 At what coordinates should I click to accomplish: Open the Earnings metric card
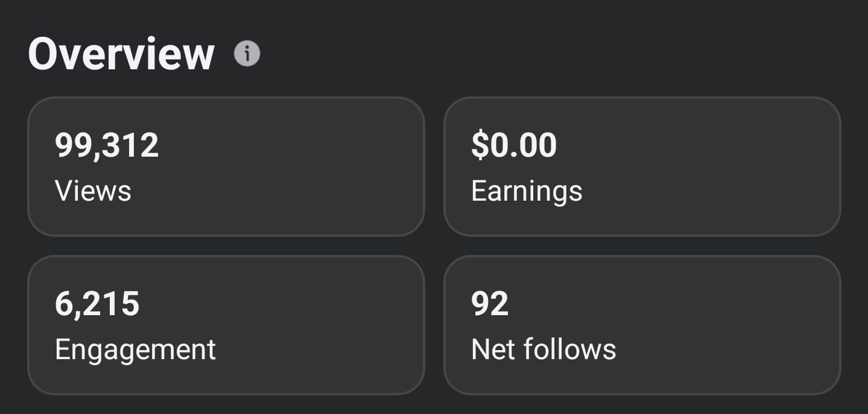642,166
